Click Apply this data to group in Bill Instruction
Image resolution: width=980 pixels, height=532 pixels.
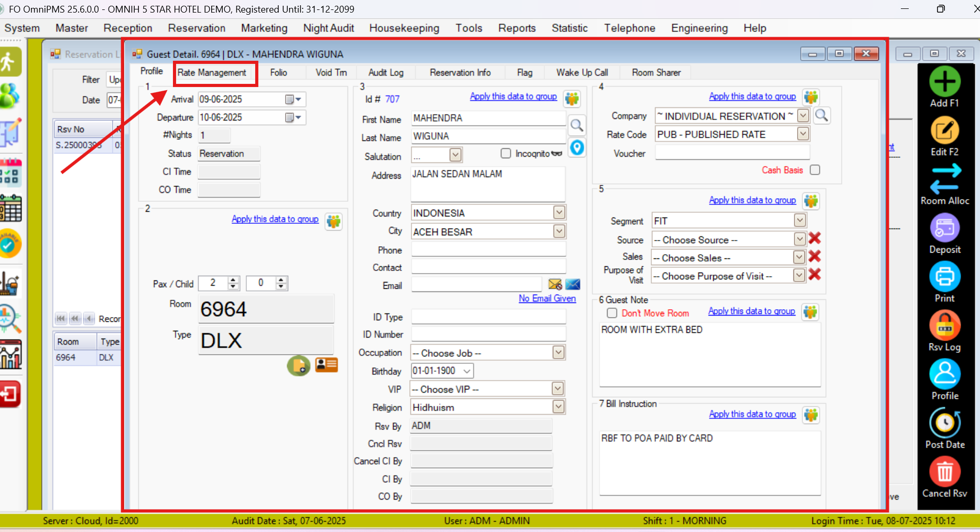[x=752, y=414]
